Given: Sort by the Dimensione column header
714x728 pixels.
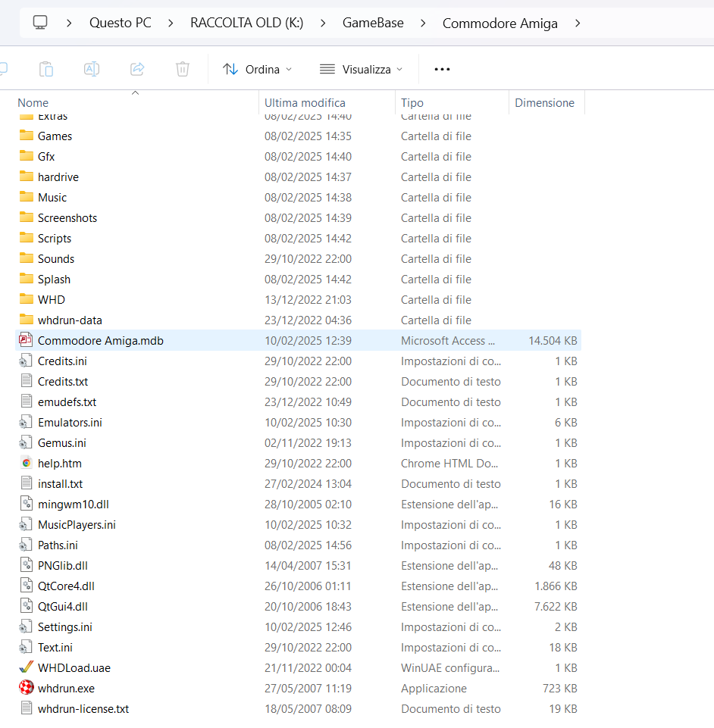Looking at the screenshot, I should (544, 102).
